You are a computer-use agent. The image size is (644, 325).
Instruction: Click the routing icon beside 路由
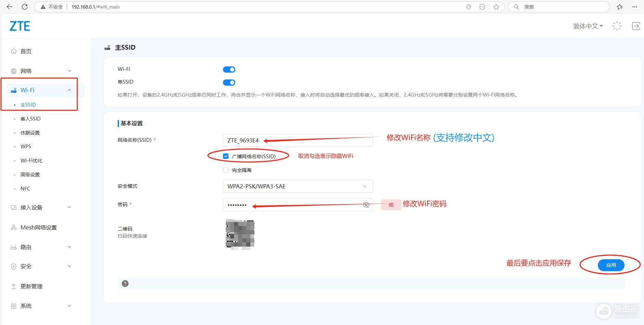click(14, 247)
